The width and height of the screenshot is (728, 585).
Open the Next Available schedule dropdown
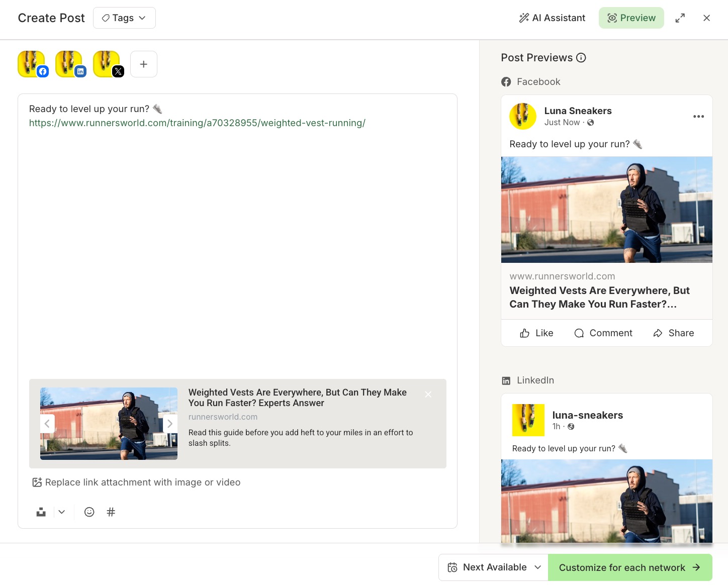[x=493, y=567]
